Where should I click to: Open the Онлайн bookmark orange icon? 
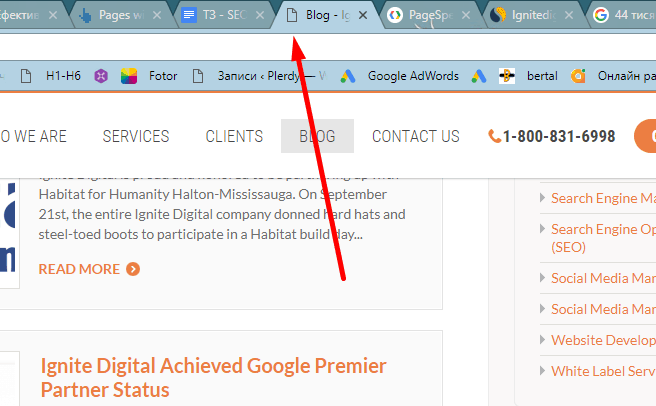[x=578, y=76]
